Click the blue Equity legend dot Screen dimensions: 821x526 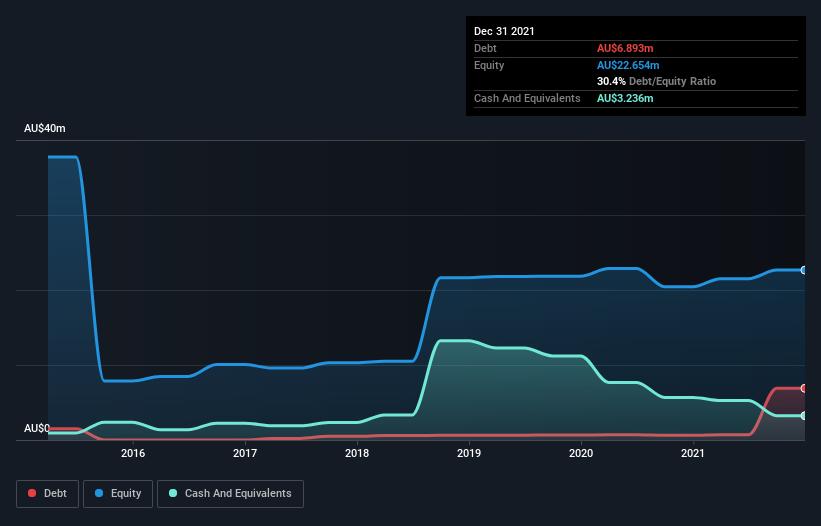pos(99,493)
